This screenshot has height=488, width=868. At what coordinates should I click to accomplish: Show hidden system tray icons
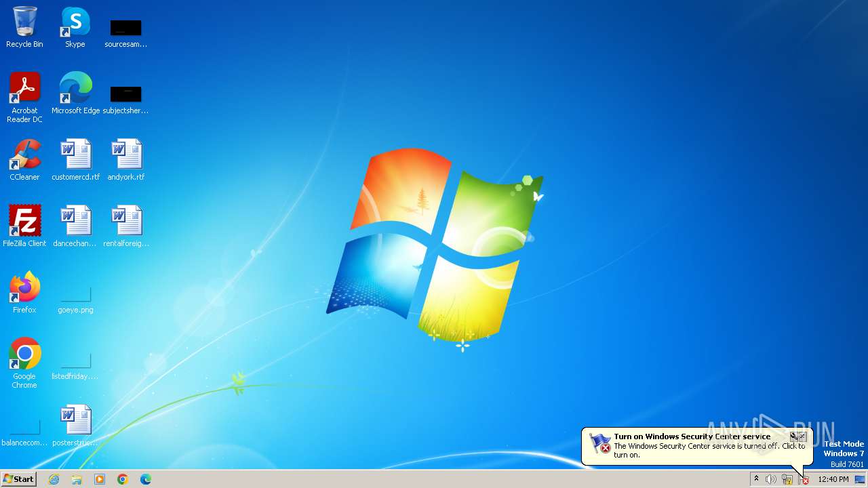[756, 479]
